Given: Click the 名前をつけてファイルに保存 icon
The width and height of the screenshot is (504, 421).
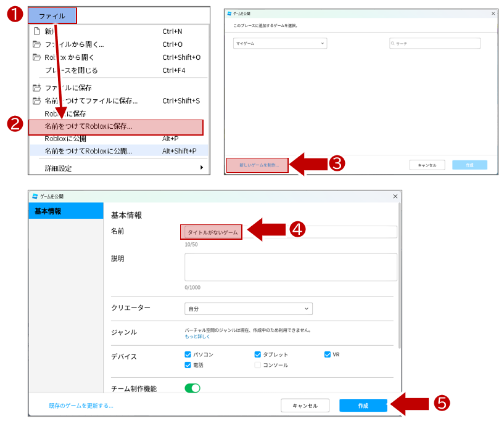Looking at the screenshot, I should (36, 100).
